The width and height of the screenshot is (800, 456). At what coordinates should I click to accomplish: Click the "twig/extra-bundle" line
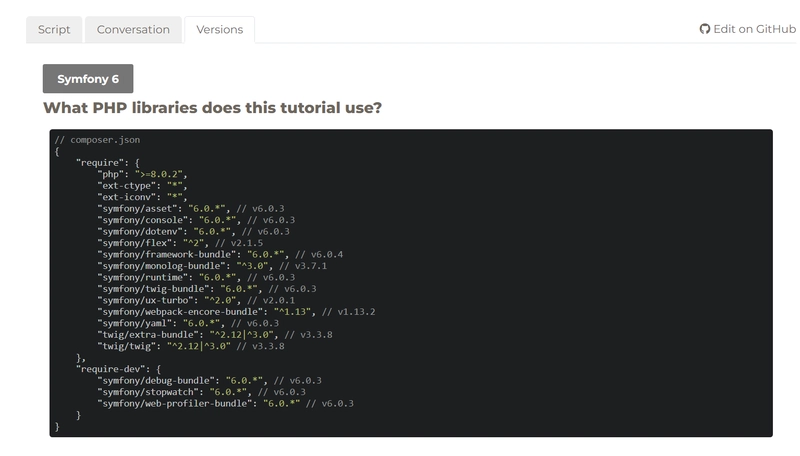(x=215, y=335)
